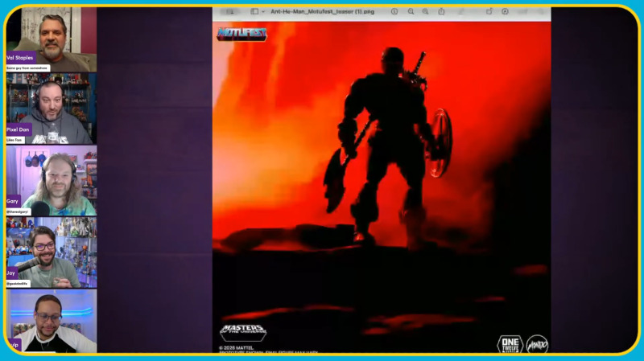Select the bottom participant's video feed
The height and width of the screenshot is (361, 644).
click(x=52, y=320)
